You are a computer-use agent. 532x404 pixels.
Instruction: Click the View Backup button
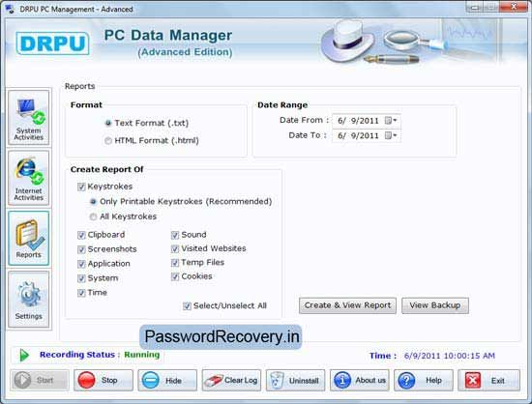click(x=435, y=305)
